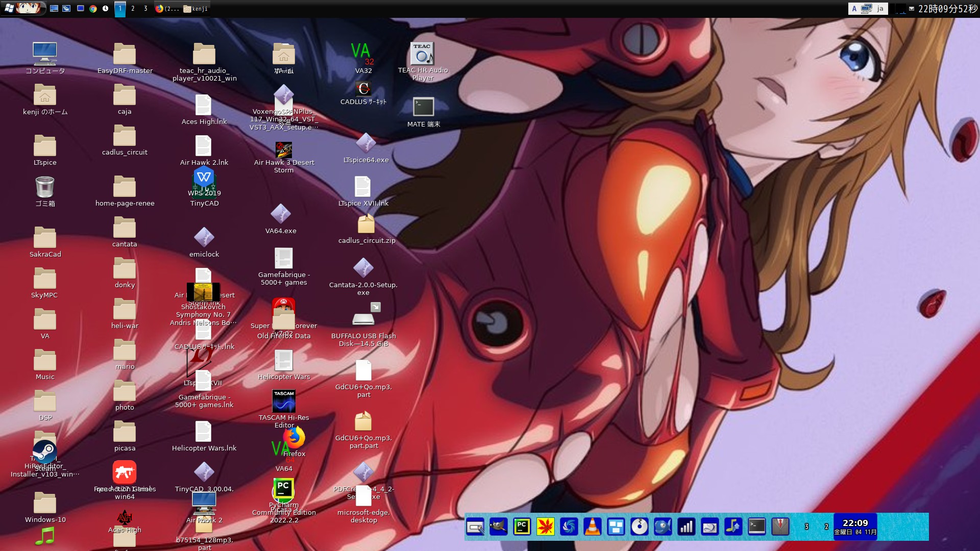Click the kenji window button in the taskbar
This screenshot has width=980, height=551.
point(195,8)
